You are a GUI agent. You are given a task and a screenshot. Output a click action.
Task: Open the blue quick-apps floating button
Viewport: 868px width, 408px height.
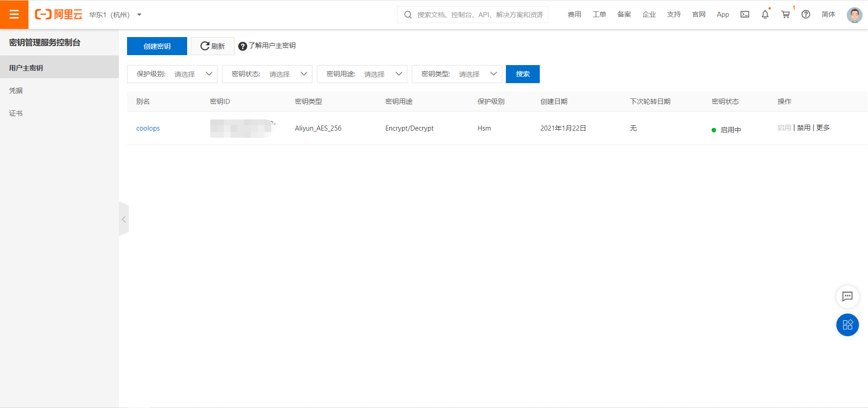847,325
